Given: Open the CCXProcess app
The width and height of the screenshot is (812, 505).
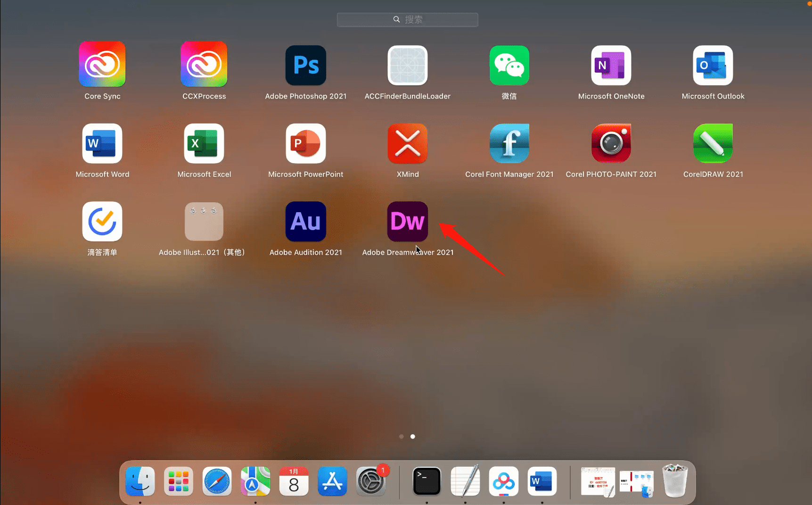Looking at the screenshot, I should coord(204,64).
